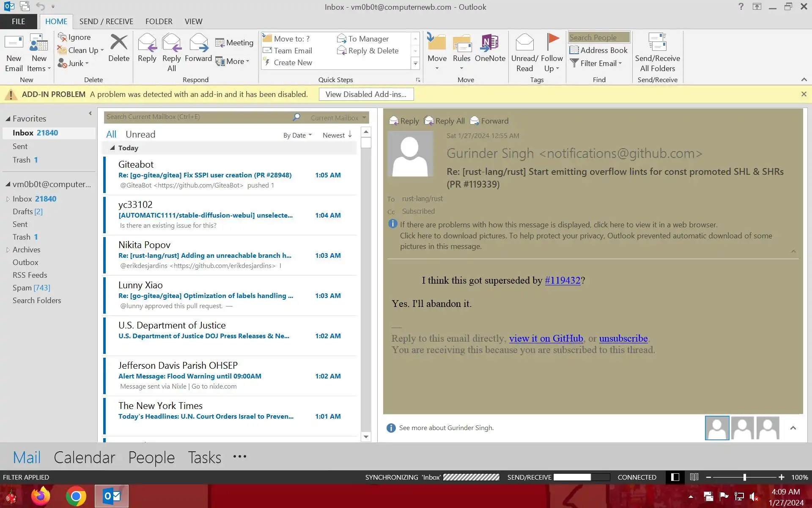
Task: Open the OneNote ribbon icon
Action: coord(490,43)
